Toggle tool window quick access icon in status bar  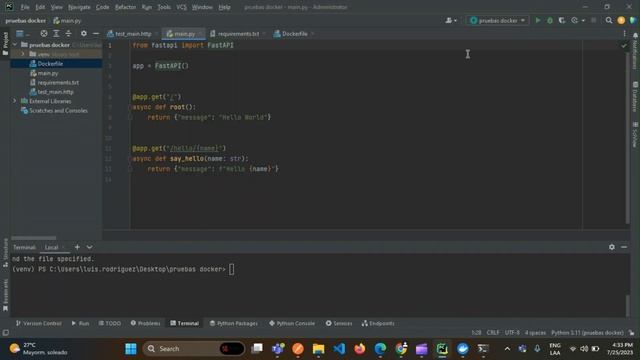[6, 333]
